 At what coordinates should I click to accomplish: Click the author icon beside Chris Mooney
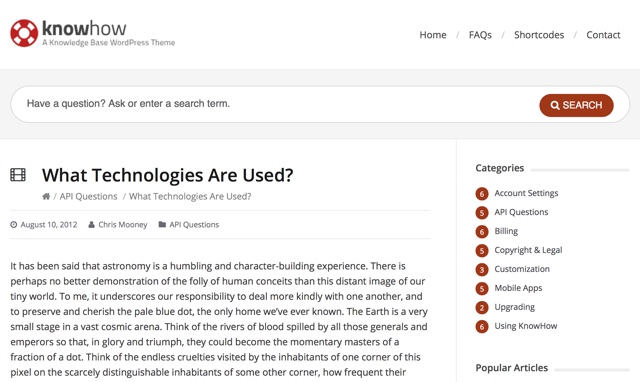(x=91, y=224)
